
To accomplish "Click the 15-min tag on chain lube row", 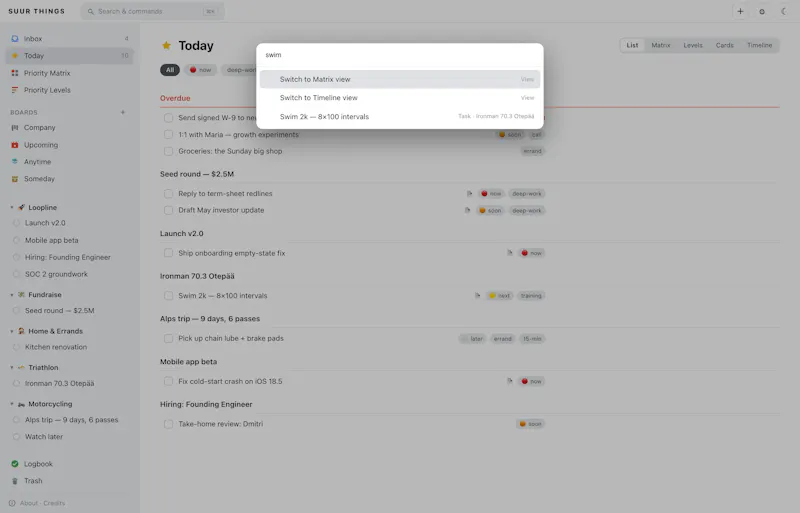I will pyautogui.click(x=532, y=338).
